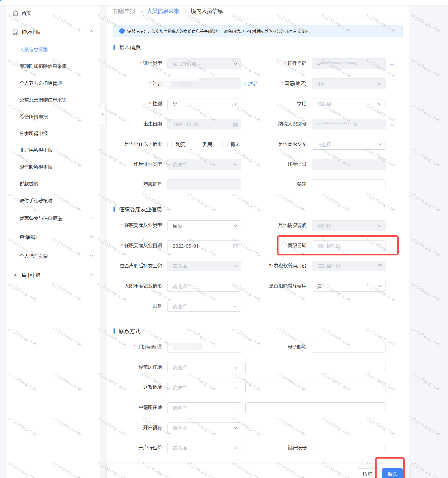Open calendar icon for 任职受雇从业日期
Image resolution: width=448 pixels, height=478 pixels.
click(235, 246)
